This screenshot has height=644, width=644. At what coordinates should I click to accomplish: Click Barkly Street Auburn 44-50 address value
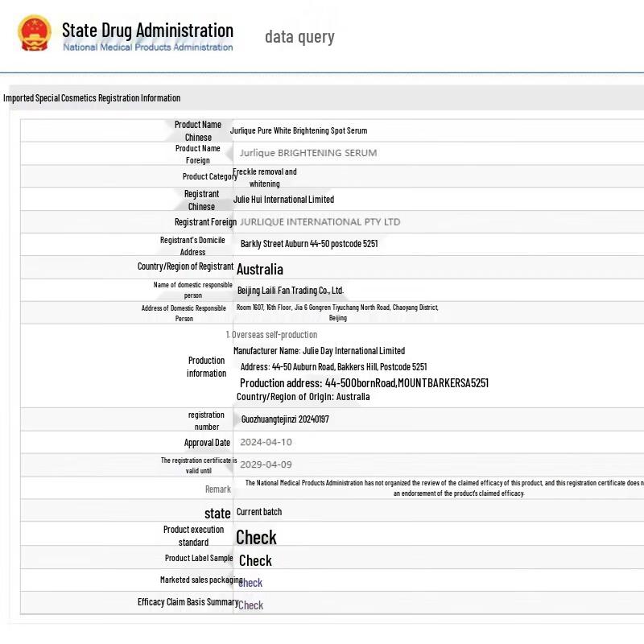pos(309,244)
